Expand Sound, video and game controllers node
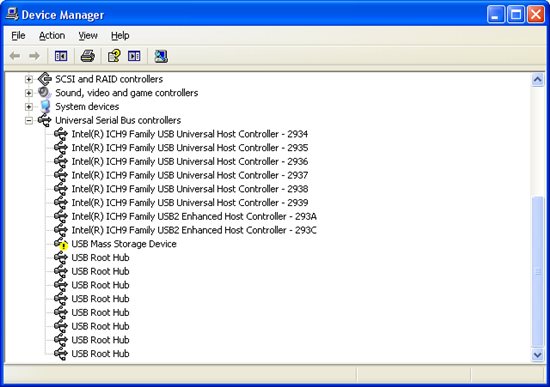The image size is (550, 387). (x=29, y=93)
